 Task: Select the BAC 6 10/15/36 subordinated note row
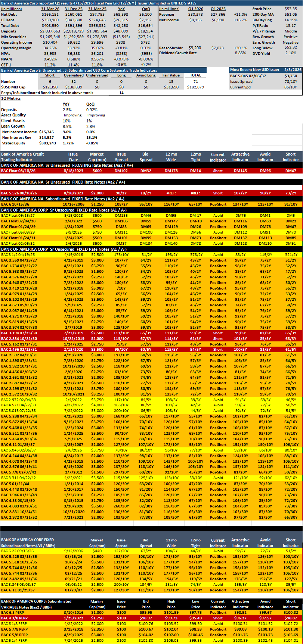[151, 204]
